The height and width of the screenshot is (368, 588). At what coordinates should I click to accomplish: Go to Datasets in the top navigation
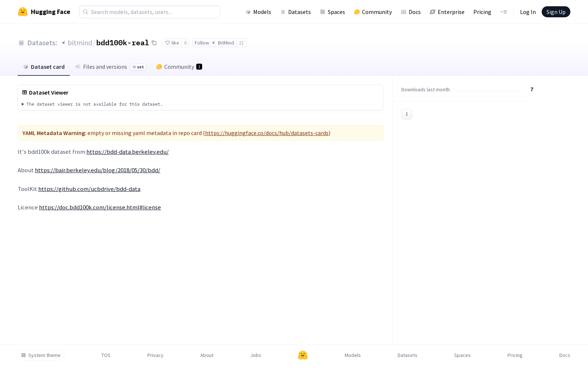(295, 12)
